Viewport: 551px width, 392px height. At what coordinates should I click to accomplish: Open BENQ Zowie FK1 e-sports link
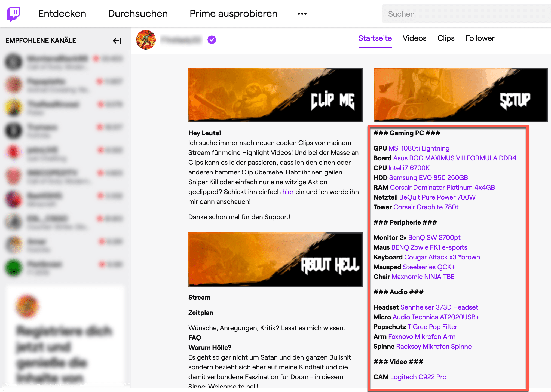tap(429, 247)
